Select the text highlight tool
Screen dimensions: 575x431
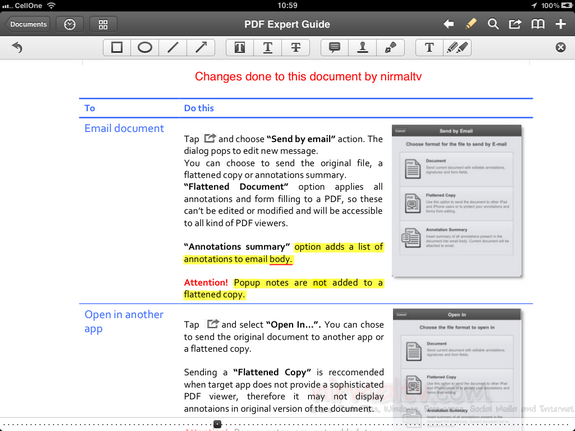pyautogui.click(x=239, y=48)
